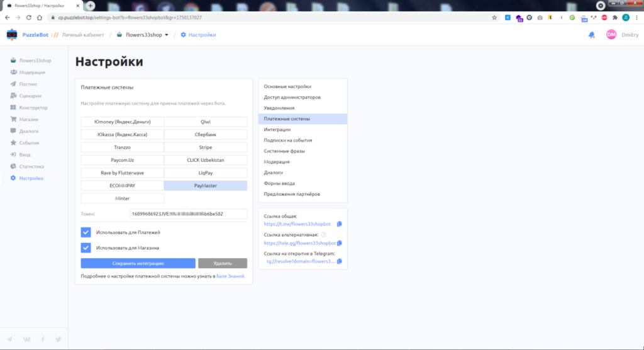This screenshot has height=350, width=644.
Task: Toggle the Использовать для Платежей checkbox
Action: pyautogui.click(x=86, y=232)
